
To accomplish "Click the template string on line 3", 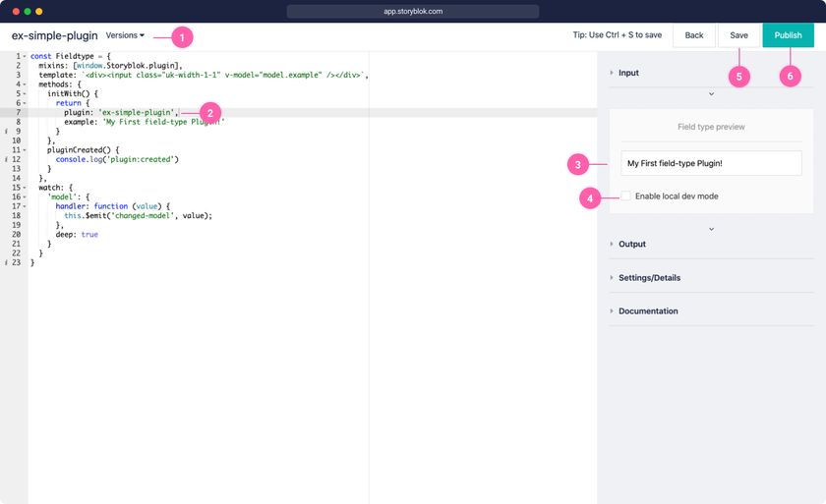I will click(223, 75).
